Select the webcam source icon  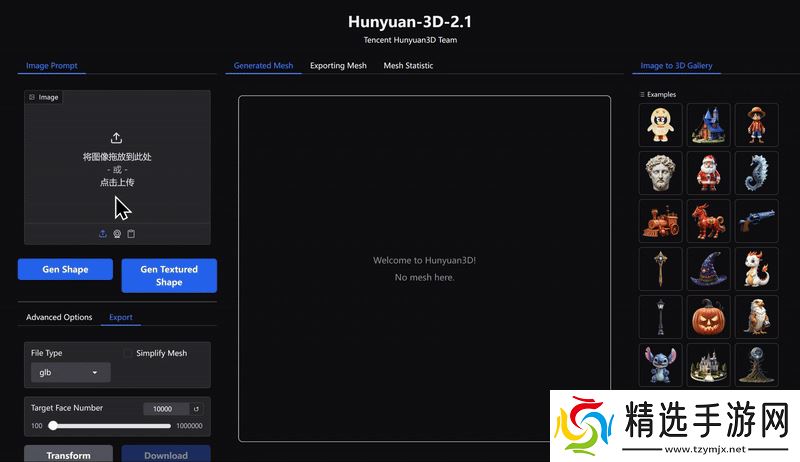coord(117,234)
